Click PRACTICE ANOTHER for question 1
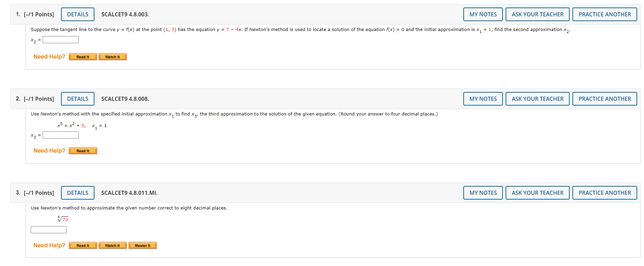 604,14
